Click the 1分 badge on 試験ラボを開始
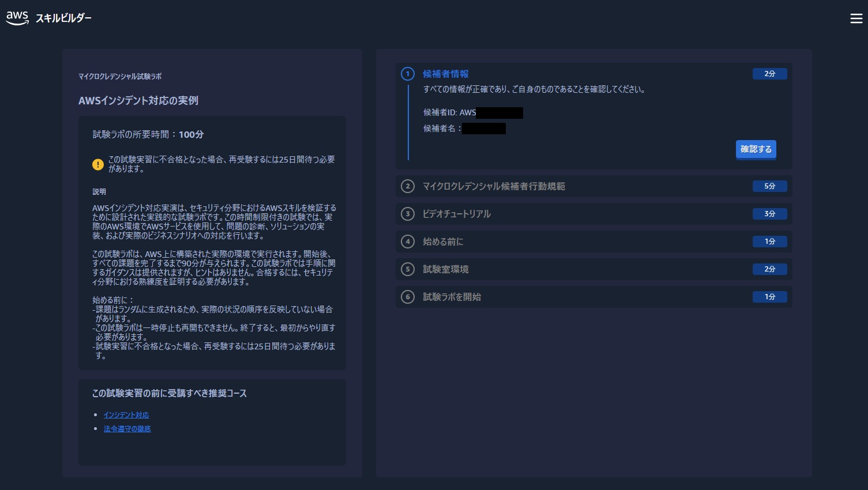Image resolution: width=868 pixels, height=490 pixels. 769,297
